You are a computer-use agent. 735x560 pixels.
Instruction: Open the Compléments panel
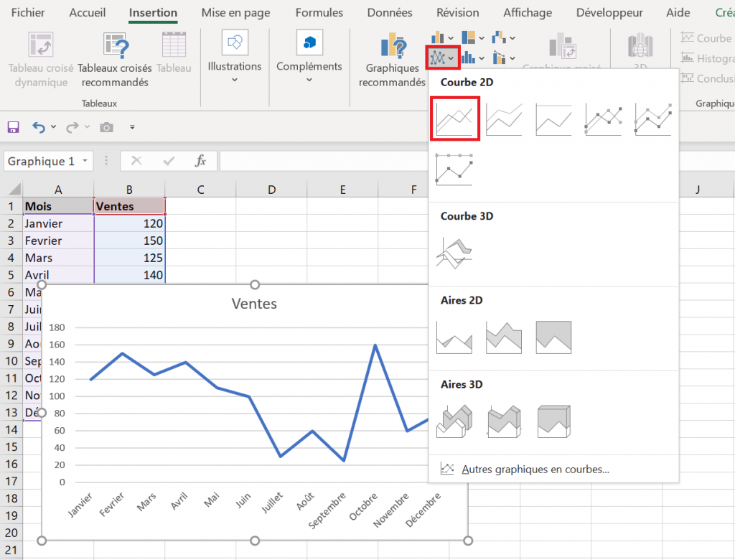309,61
